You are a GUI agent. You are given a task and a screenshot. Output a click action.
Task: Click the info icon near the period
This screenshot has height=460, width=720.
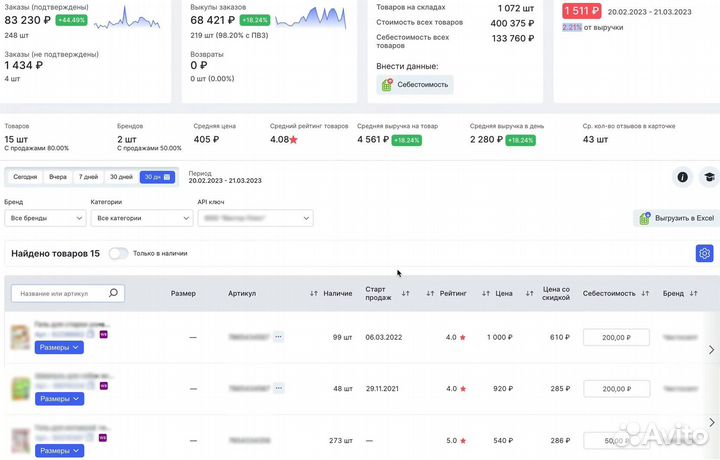coord(683,177)
